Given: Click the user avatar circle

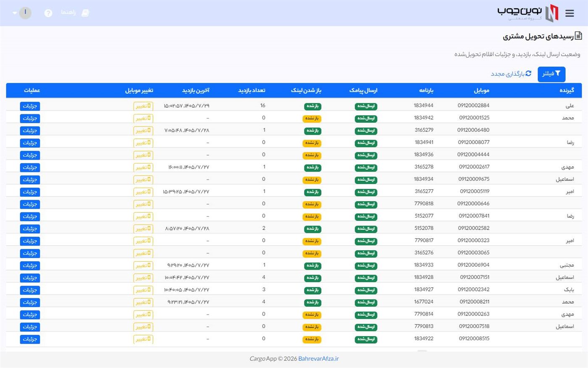Looking at the screenshot, I should tap(25, 13).
